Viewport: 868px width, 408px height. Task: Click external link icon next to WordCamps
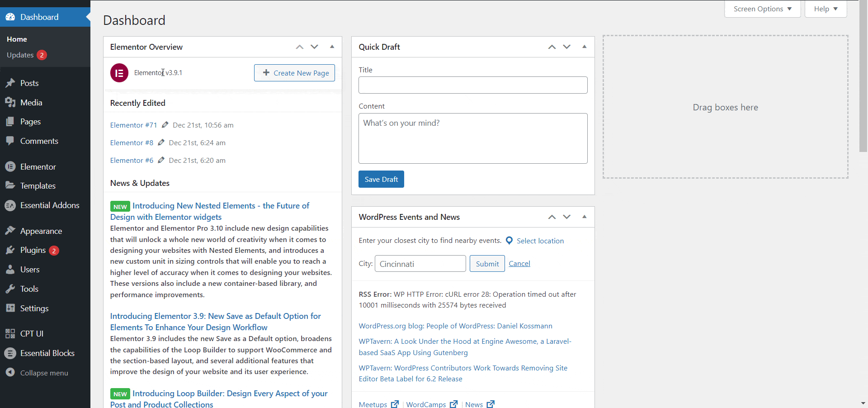pos(453,404)
